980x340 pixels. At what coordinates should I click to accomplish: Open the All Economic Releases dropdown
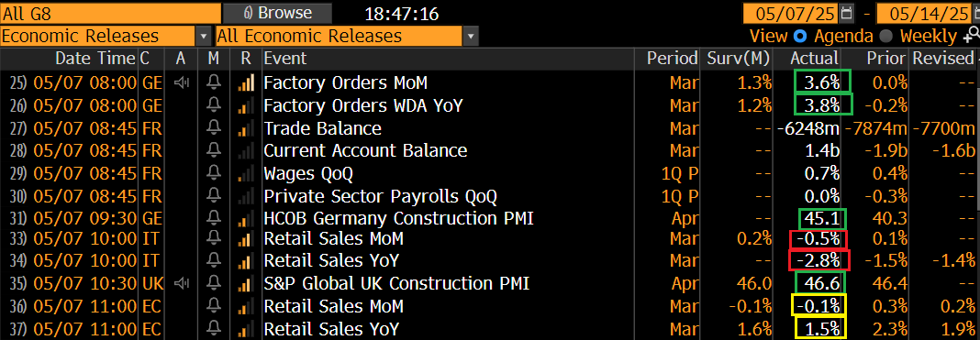pyautogui.click(x=472, y=36)
